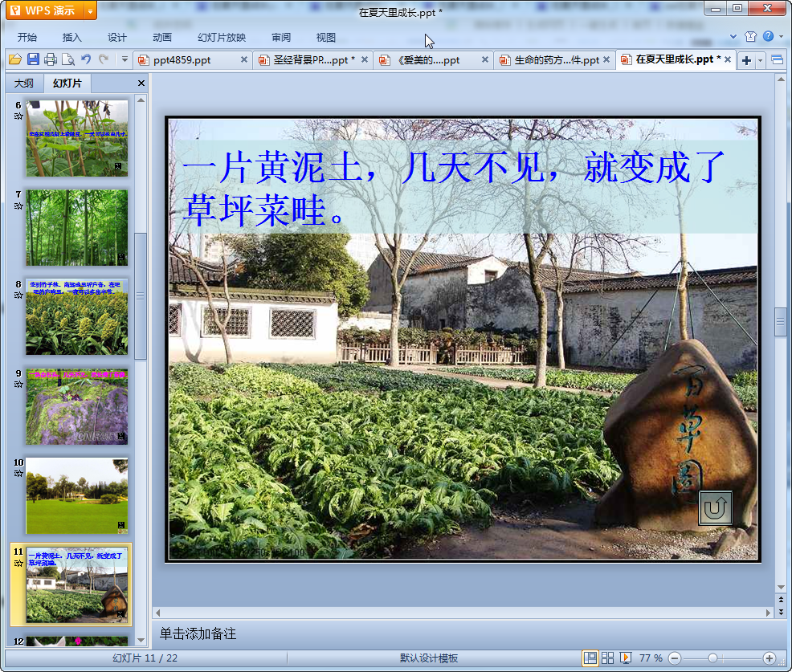Select slide 7 bamboo forest thumbnail
This screenshot has height=672, width=792.
(77, 228)
